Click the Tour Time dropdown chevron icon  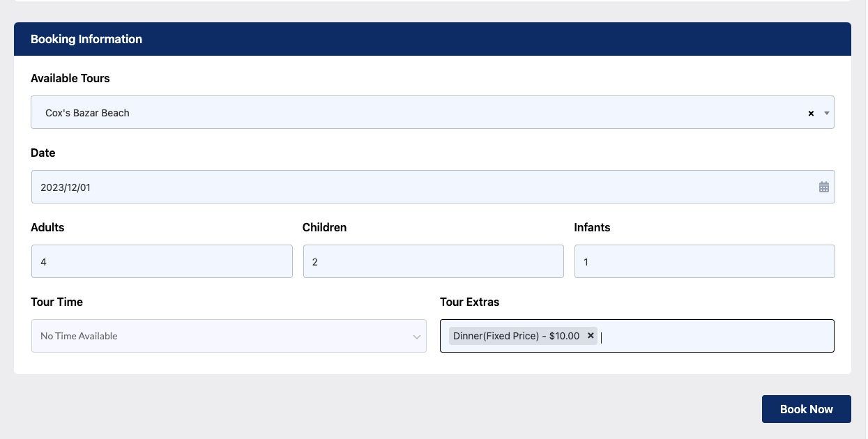(x=416, y=335)
